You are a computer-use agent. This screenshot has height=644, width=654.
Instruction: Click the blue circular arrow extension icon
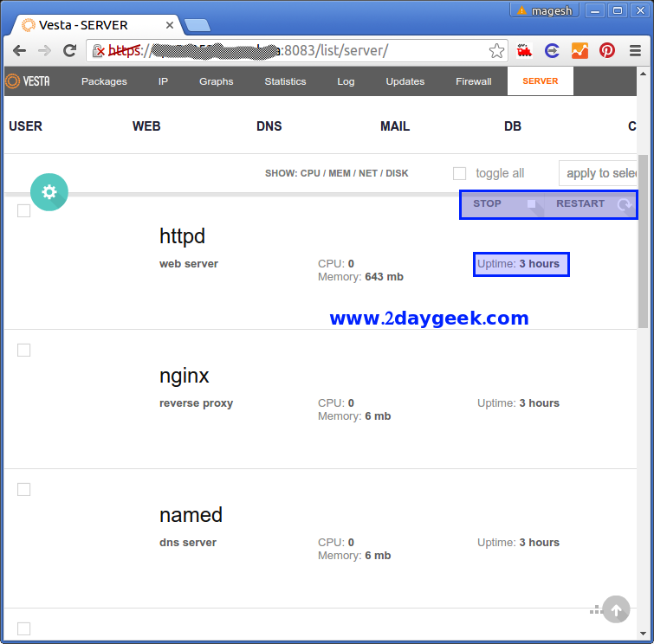[x=552, y=50]
